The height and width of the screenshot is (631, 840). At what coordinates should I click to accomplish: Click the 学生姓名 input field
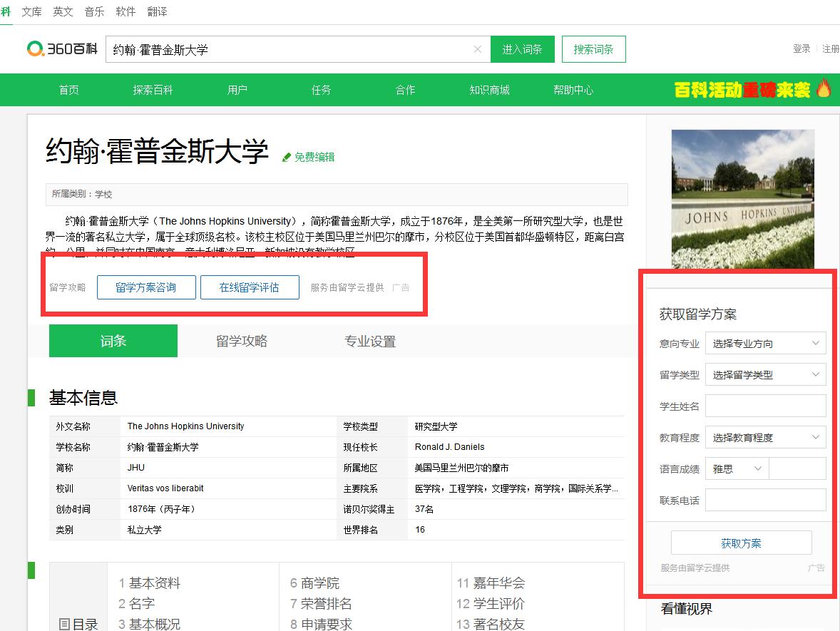765,406
